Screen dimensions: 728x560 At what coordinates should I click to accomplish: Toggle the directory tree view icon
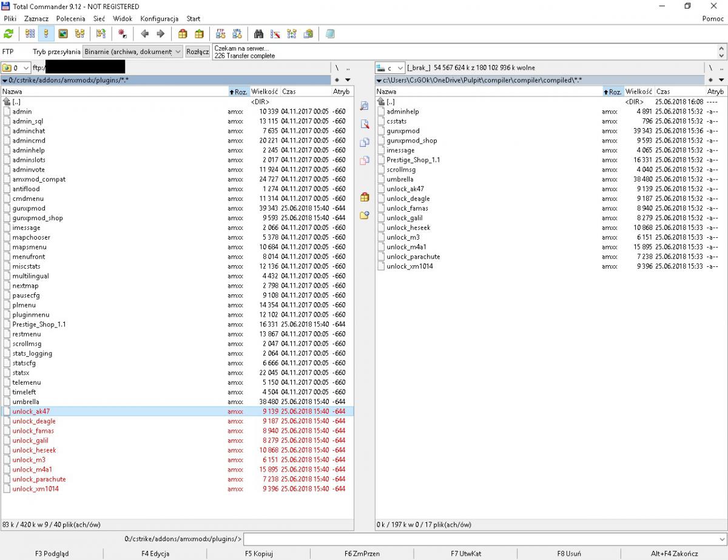(x=79, y=34)
